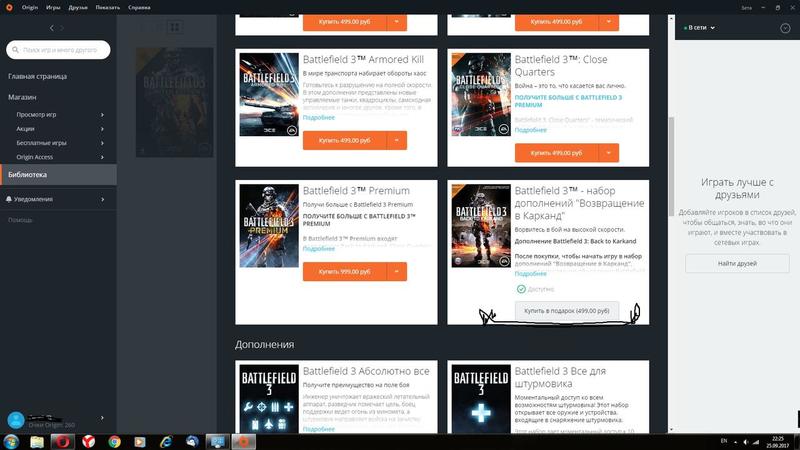Buy Battlefield 3 Premium for 999 руб
800x450 pixels.
(x=344, y=271)
